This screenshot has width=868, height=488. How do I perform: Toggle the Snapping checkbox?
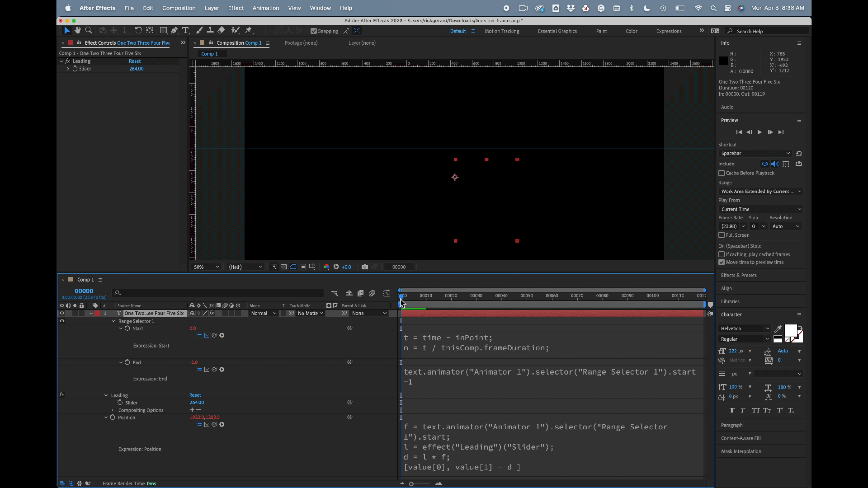[x=314, y=31]
